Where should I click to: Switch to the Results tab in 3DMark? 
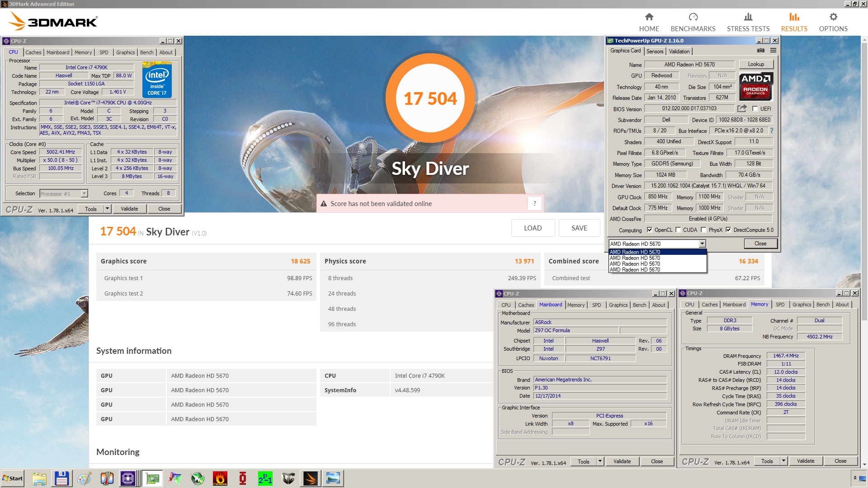click(x=794, y=22)
